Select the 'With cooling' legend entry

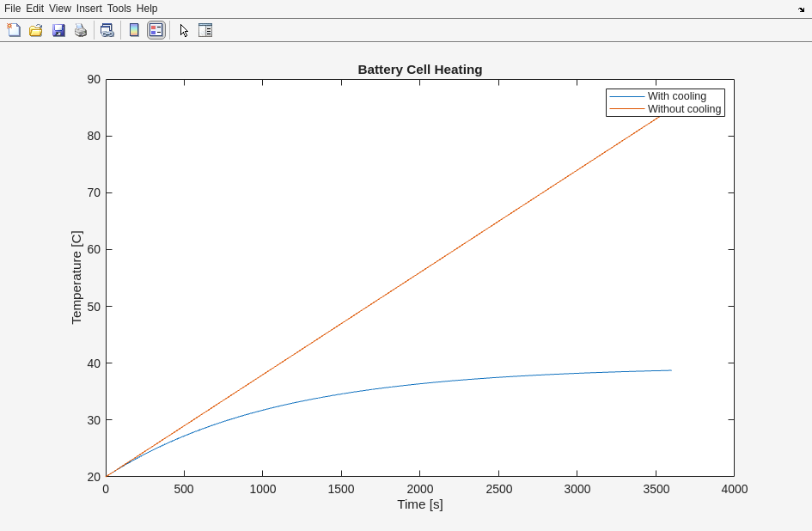click(676, 96)
